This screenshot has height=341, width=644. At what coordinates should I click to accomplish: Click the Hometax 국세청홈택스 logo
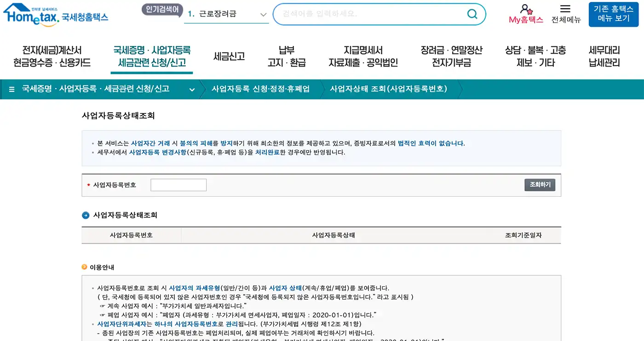(x=56, y=15)
